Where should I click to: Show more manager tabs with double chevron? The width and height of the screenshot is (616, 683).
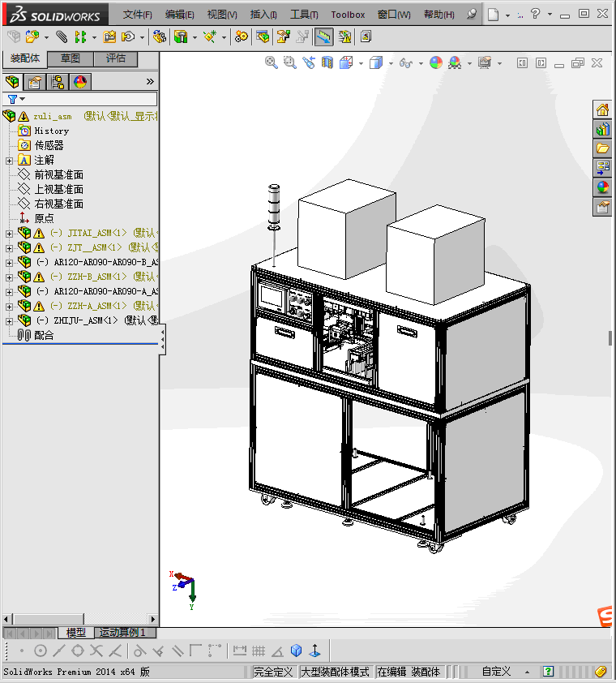pyautogui.click(x=150, y=81)
